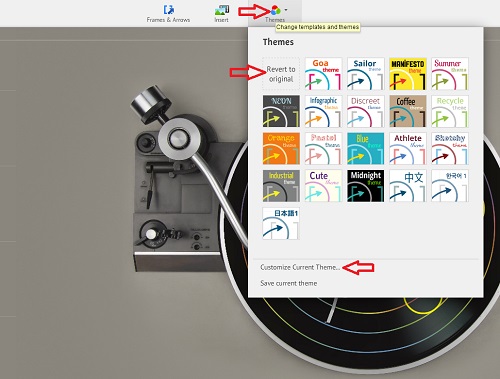Pick the Summer theme

pyautogui.click(x=450, y=74)
